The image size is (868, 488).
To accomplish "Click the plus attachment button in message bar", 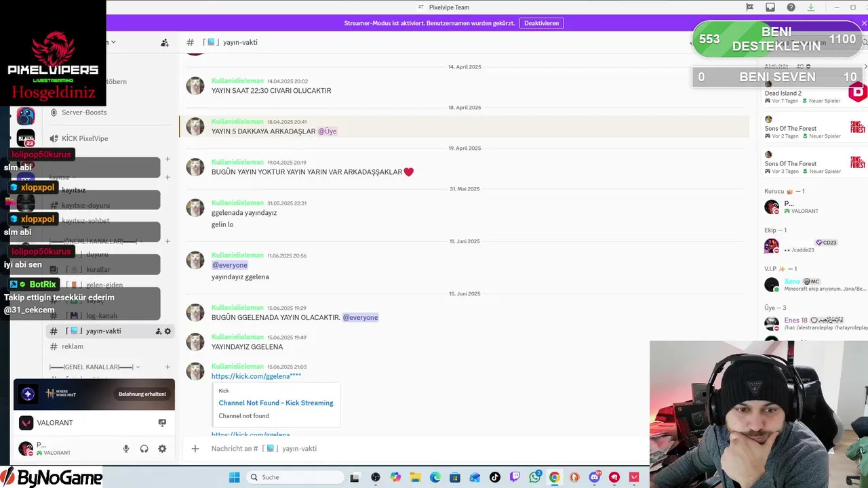I will click(x=195, y=449).
